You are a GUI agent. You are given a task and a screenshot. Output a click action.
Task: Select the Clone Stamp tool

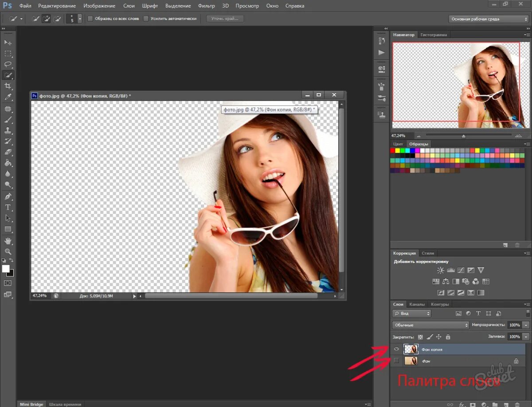pos(8,131)
